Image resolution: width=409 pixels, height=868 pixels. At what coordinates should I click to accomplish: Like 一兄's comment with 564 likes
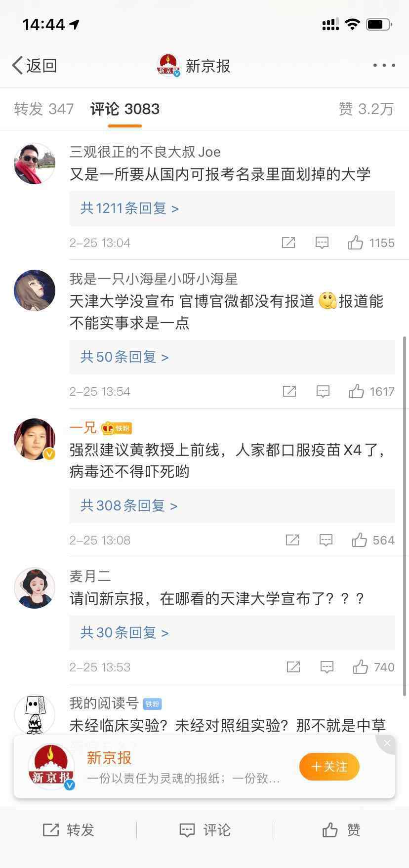(x=360, y=540)
